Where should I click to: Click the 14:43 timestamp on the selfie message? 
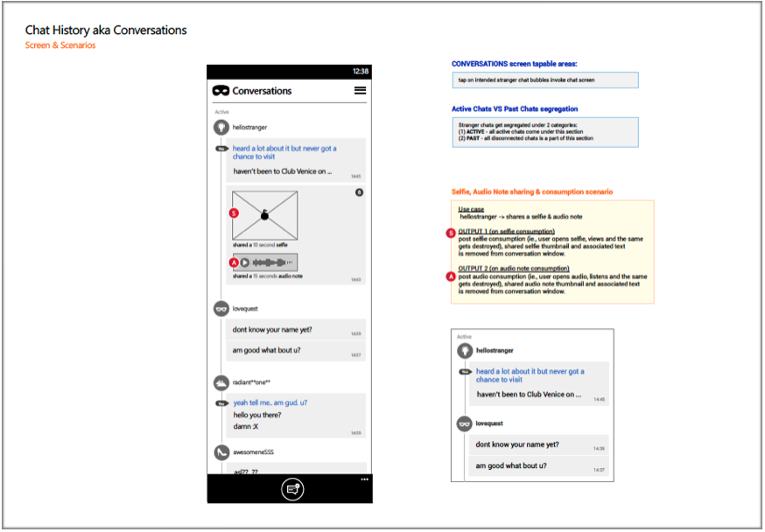point(356,280)
